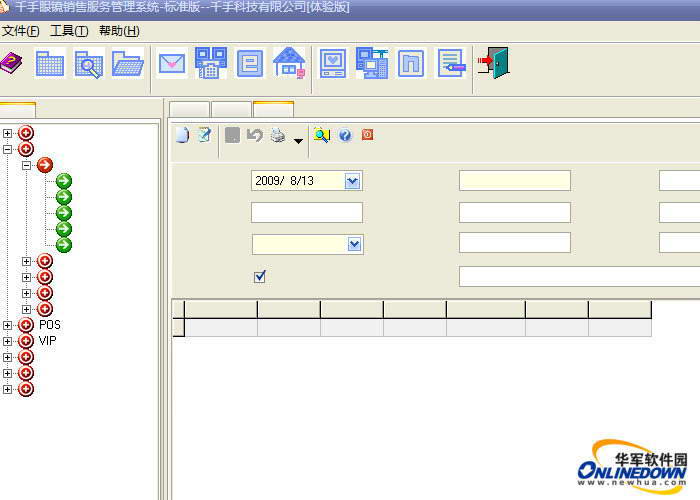
Task: Expand the last node at the tree bottom
Action: [7, 389]
